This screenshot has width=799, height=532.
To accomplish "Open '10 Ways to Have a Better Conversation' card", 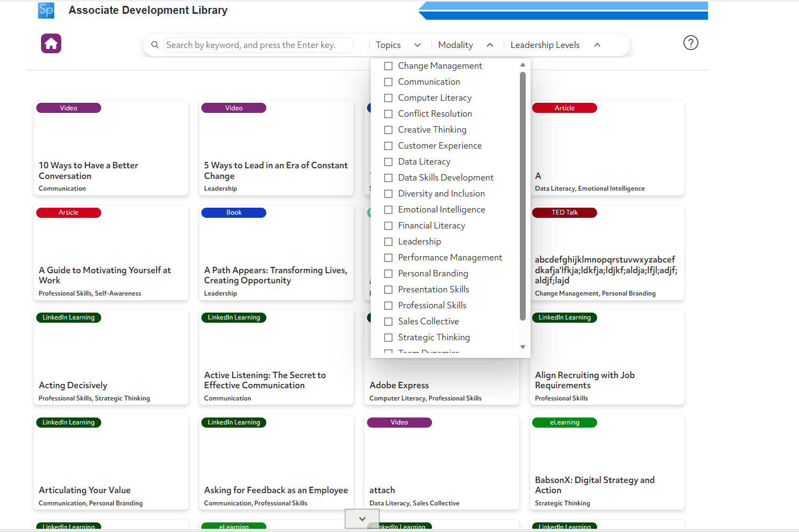I will tap(111, 148).
